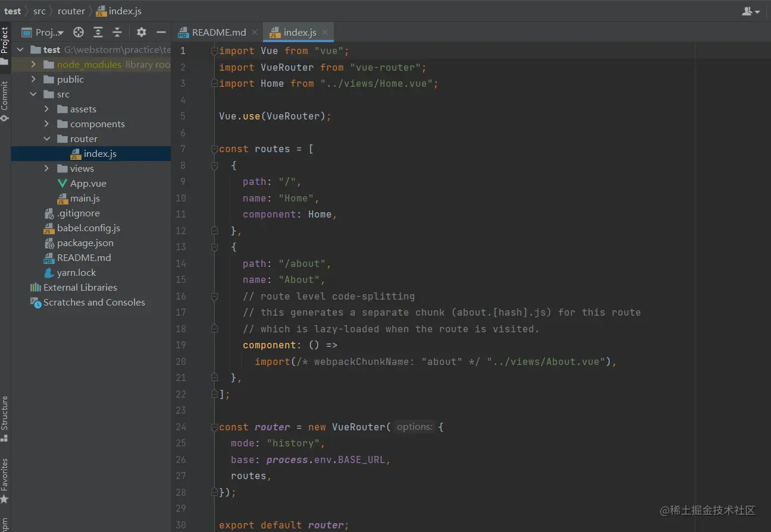Expand the views folder
771x532 pixels.
click(x=46, y=169)
